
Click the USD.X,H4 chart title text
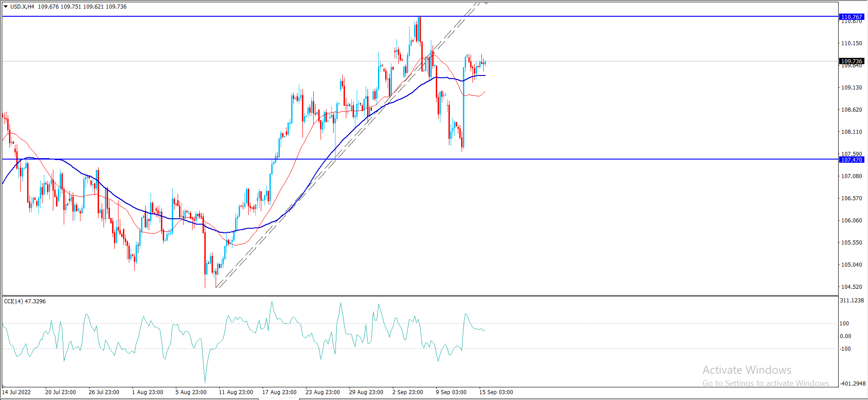click(x=22, y=7)
